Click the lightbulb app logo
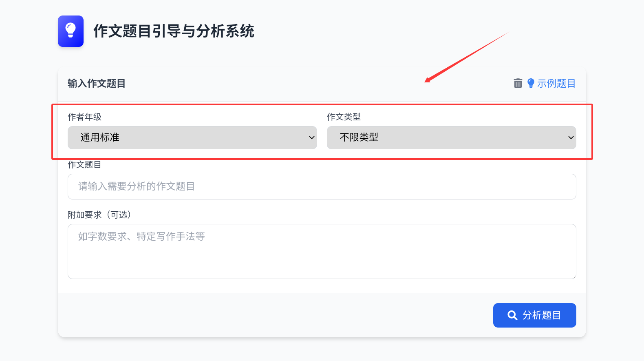This screenshot has width=644, height=361. [71, 31]
